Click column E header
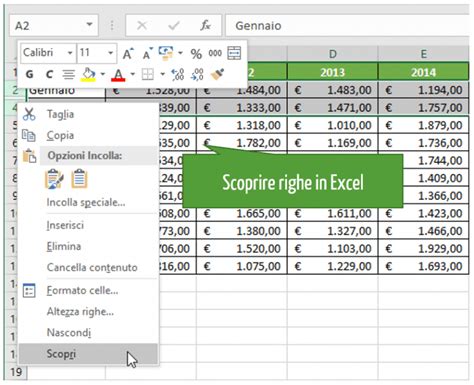 tap(423, 54)
